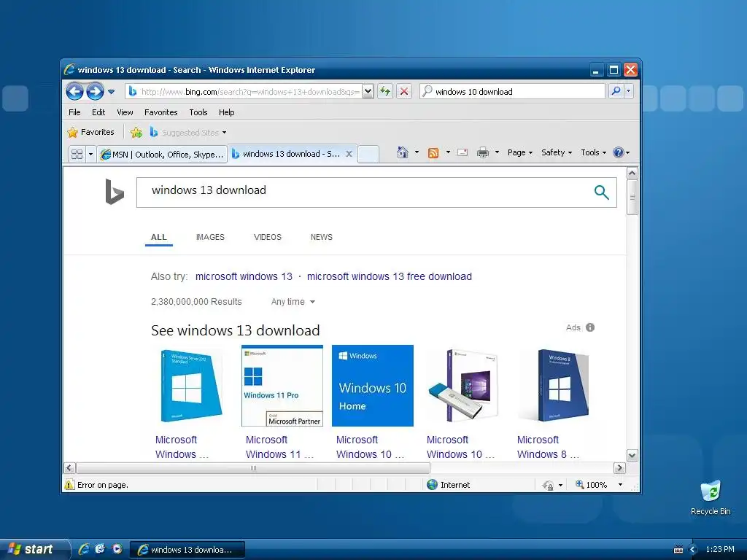This screenshot has height=560, width=747.
Task: Open the tab list dropdown arrow
Action: click(x=90, y=154)
